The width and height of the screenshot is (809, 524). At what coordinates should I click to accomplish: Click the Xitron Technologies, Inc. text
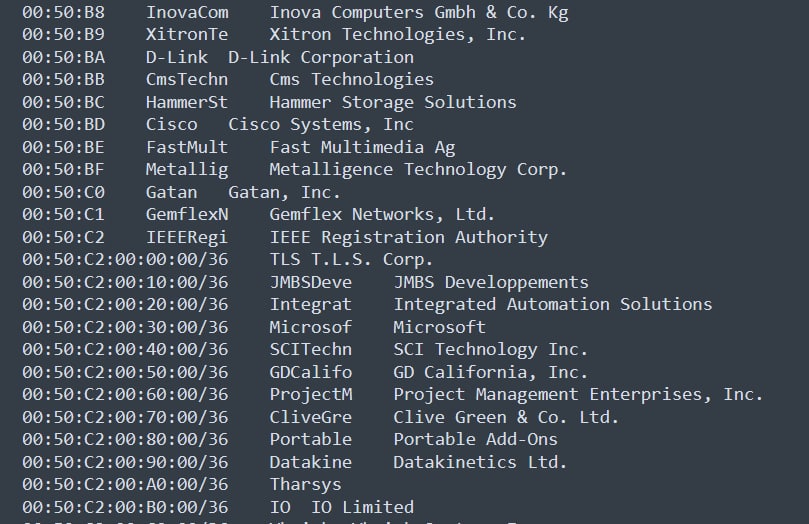tap(397, 35)
